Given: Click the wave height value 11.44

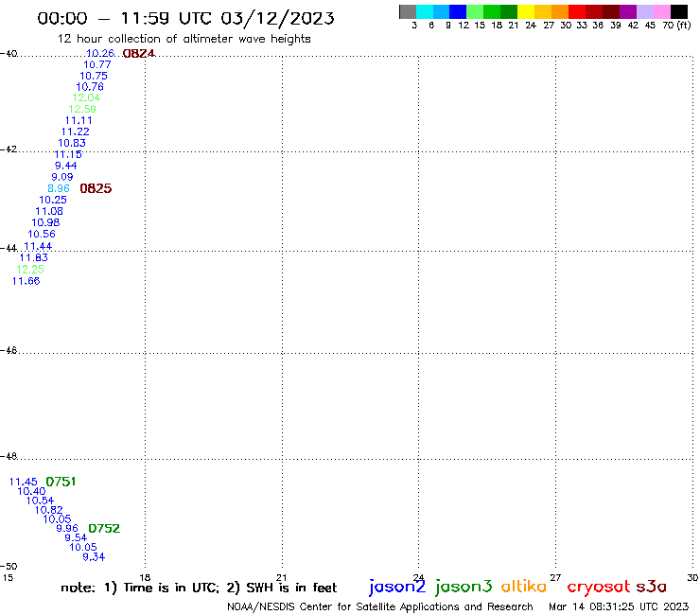Looking at the screenshot, I should (38, 247).
